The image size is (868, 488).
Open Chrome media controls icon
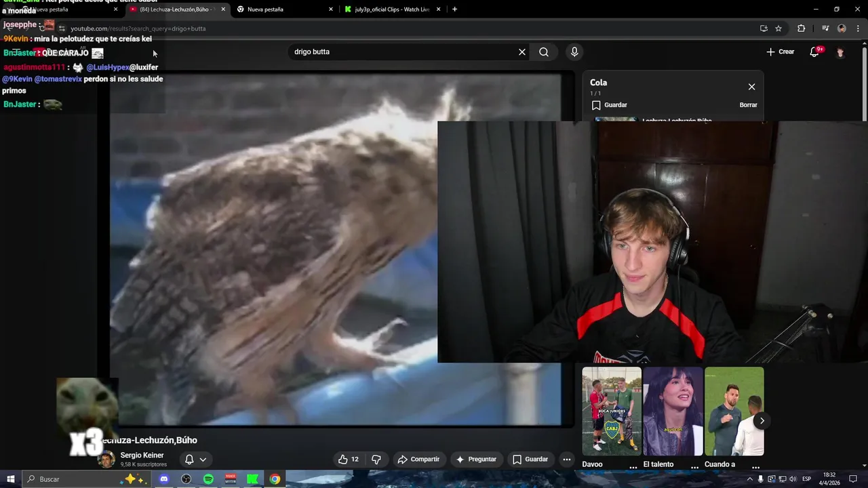[x=825, y=28]
